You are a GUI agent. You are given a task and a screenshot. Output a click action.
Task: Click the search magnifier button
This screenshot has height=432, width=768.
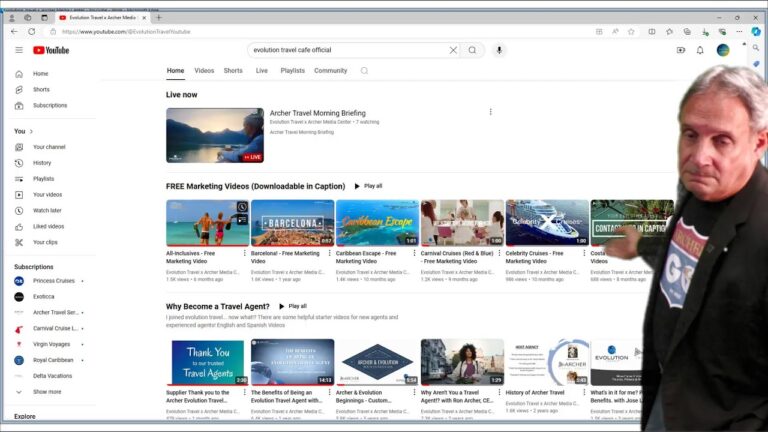[472, 50]
